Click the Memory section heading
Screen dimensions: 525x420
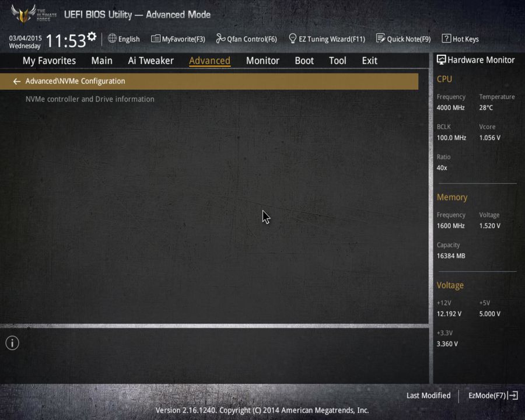tap(452, 197)
